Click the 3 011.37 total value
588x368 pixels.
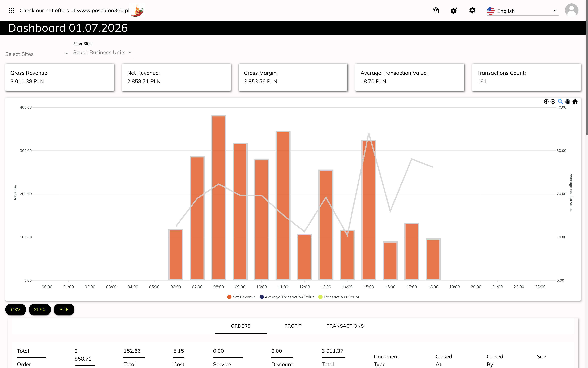point(332,351)
